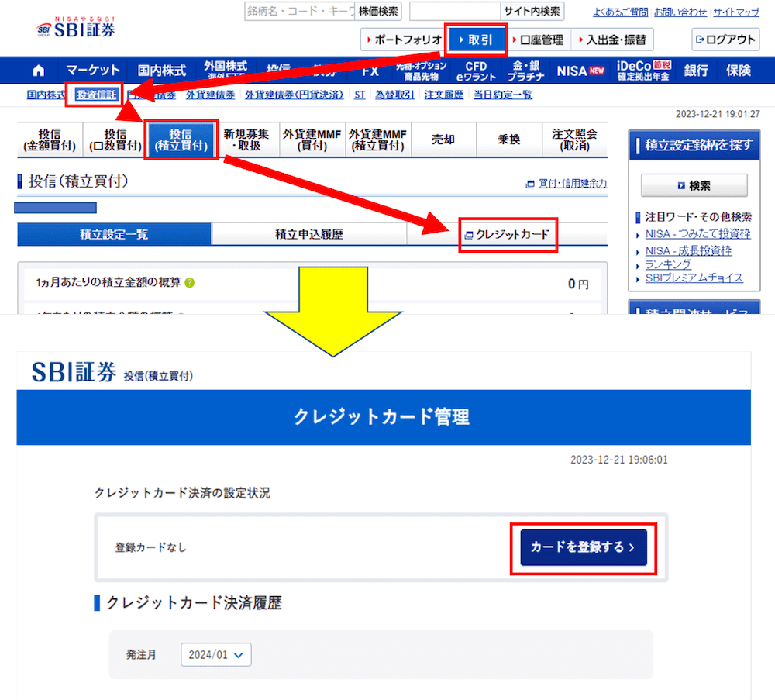Click the 株価検索 button
Image resolution: width=775 pixels, height=700 pixels.
(378, 11)
